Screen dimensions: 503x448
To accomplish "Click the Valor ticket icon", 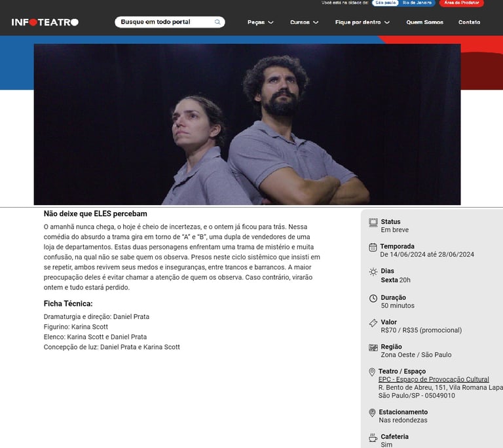I will pyautogui.click(x=373, y=323).
